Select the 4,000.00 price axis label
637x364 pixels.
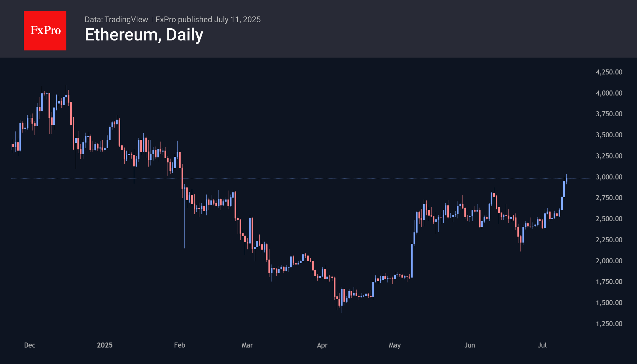click(609, 93)
